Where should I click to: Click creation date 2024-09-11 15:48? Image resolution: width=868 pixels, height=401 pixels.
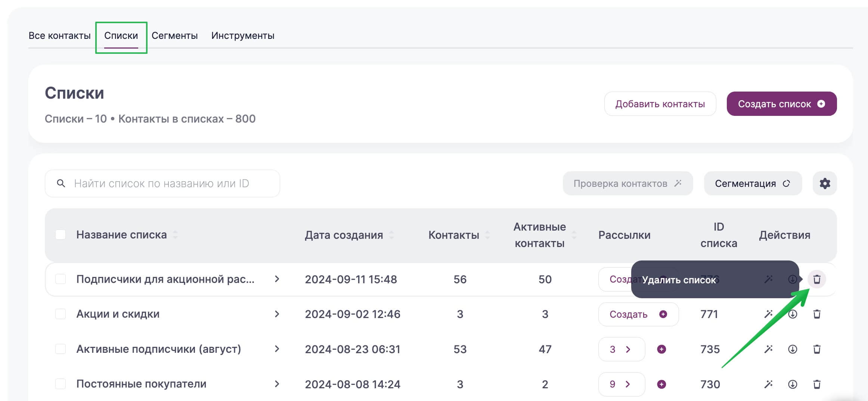(x=351, y=279)
